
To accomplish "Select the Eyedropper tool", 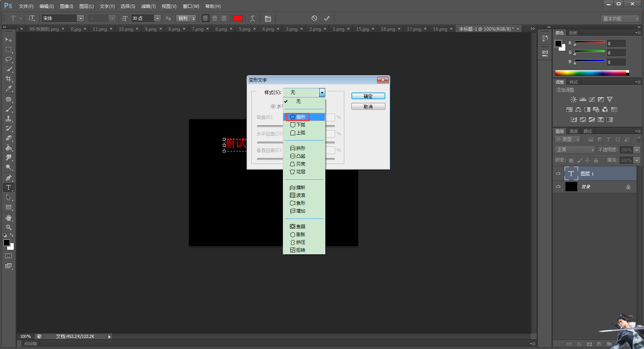I will 9,89.
